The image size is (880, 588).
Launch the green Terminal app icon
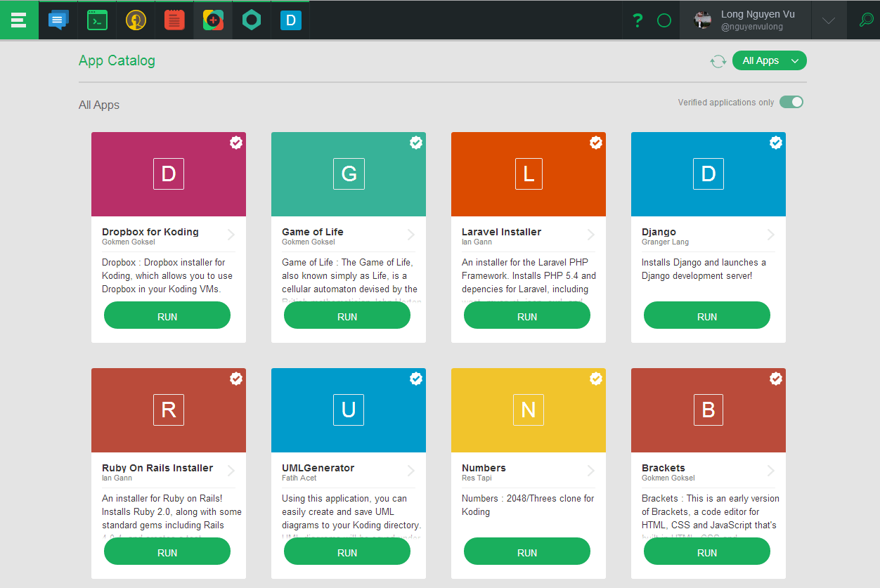pos(97,20)
